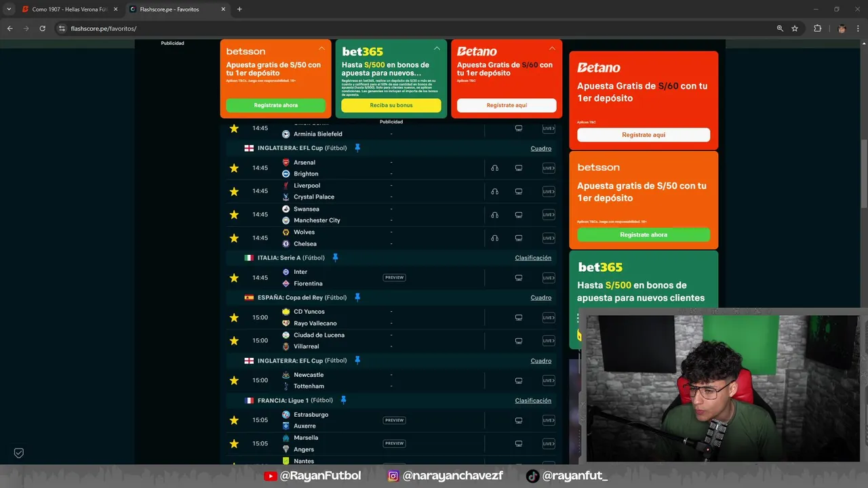This screenshot has width=868, height=488.
Task: Click Regístrate aquí on top Betano banner
Action: [507, 106]
